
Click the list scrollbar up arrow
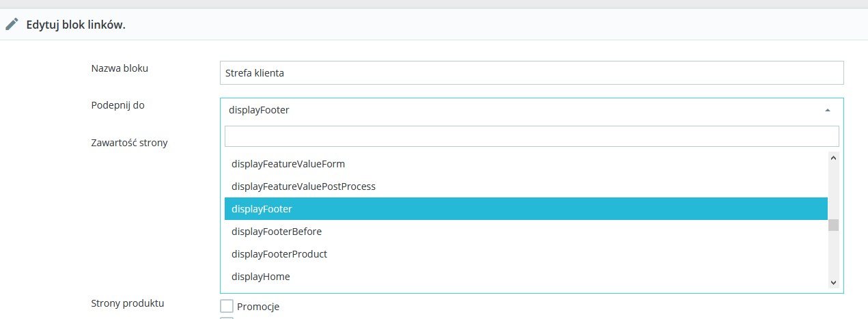(833, 158)
